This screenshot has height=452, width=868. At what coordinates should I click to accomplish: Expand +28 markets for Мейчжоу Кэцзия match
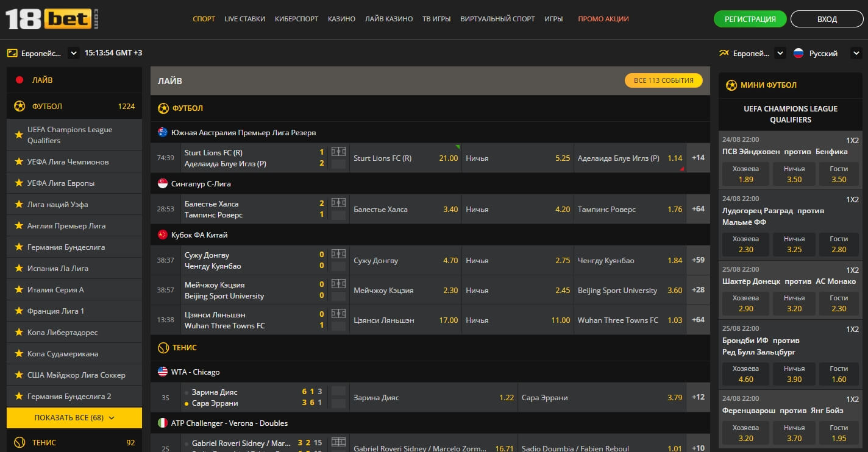699,290
